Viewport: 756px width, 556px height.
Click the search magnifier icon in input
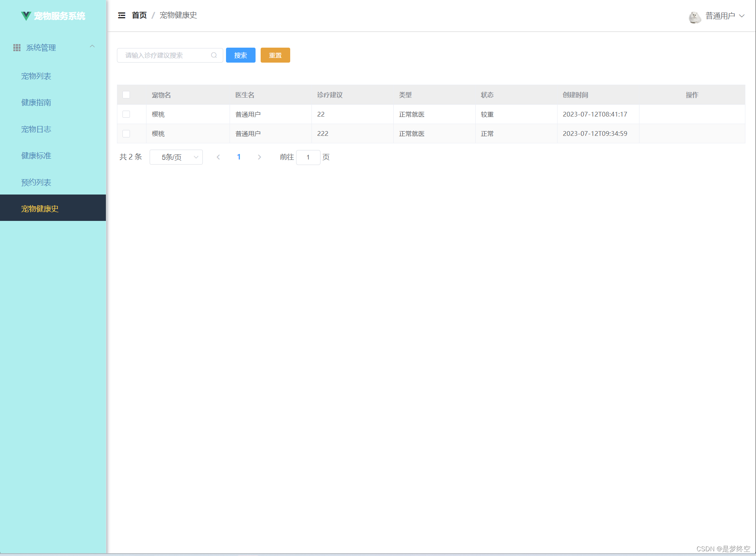pyautogui.click(x=214, y=55)
